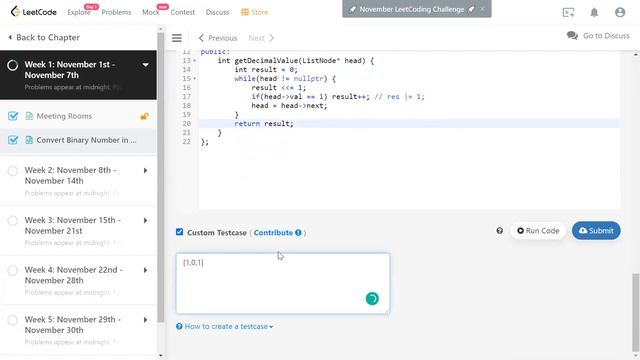Screen dimensions: 640x360
Task: Toggle the Meeting Rooms completed checkbox
Action: pyautogui.click(x=13, y=116)
